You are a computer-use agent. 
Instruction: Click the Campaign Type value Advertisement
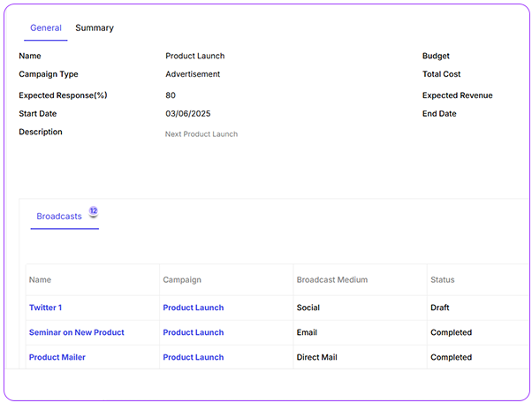[x=193, y=74]
